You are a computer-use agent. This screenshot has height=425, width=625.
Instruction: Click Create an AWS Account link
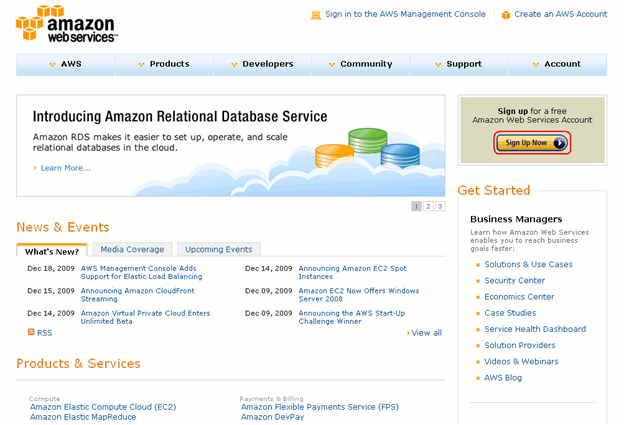click(x=560, y=14)
